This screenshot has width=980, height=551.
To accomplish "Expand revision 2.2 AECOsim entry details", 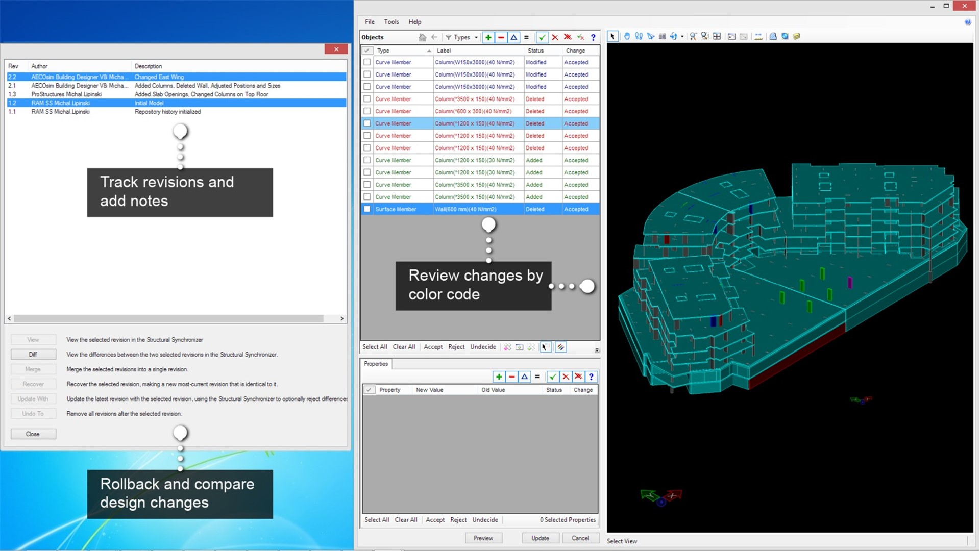I will pos(175,76).
